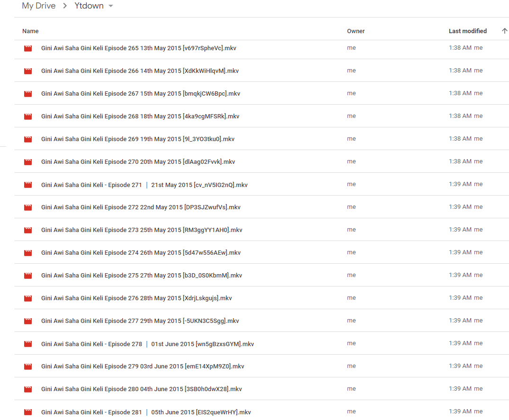This screenshot has width=509, height=420.
Task: Click video icon for Episode 268 file
Action: 28,116
